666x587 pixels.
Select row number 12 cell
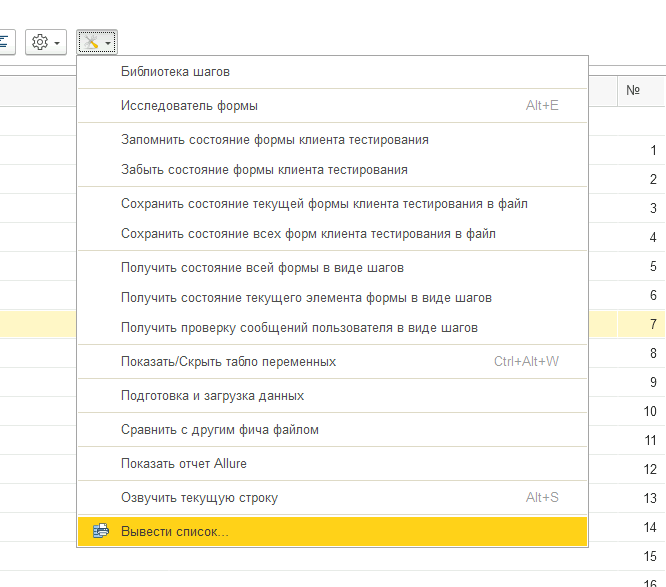click(x=641, y=469)
